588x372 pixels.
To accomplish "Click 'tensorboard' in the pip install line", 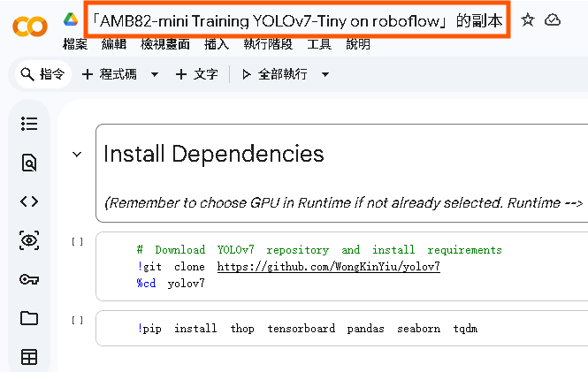I will point(302,329).
